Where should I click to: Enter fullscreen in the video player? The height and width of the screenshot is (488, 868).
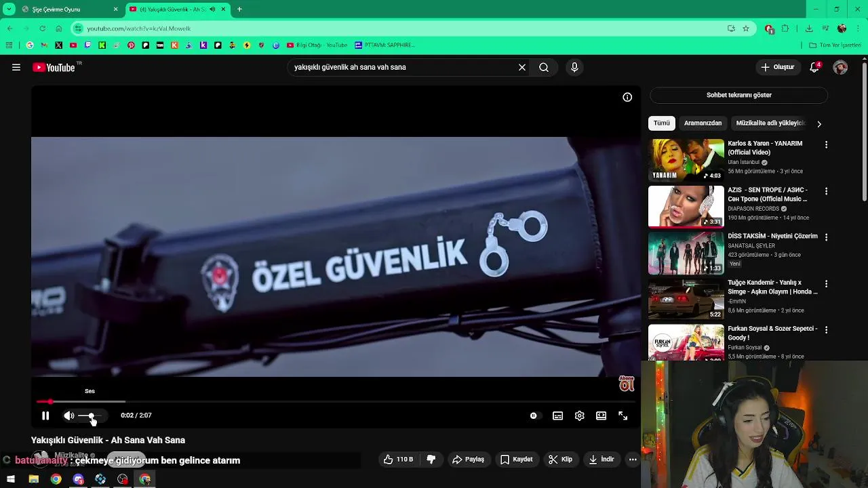click(x=623, y=415)
